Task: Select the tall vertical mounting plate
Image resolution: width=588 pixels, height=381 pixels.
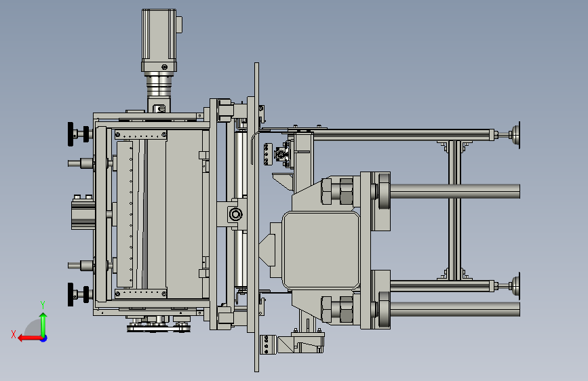Action: [256, 217]
